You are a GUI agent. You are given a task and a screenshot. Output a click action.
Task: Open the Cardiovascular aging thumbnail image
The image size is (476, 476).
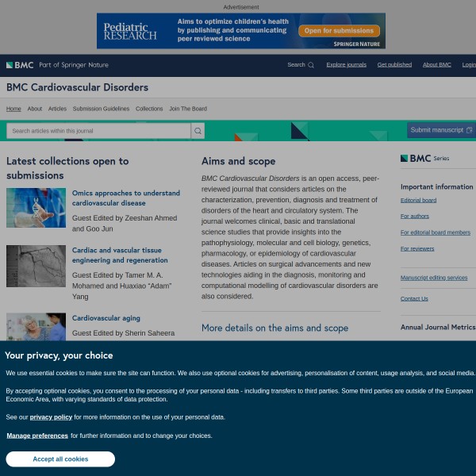point(36,326)
